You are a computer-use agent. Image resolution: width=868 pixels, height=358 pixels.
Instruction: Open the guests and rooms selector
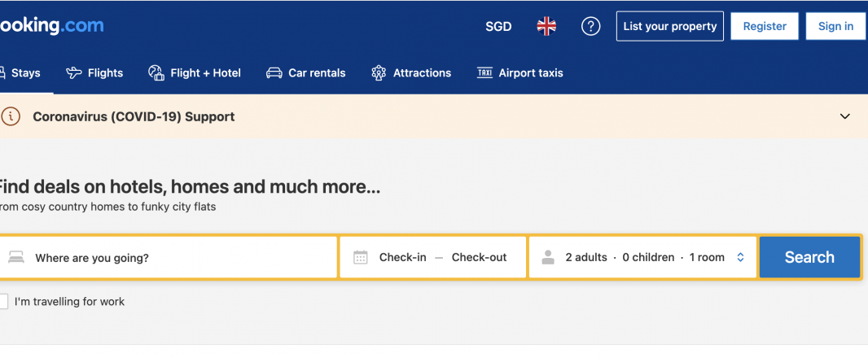(642, 257)
